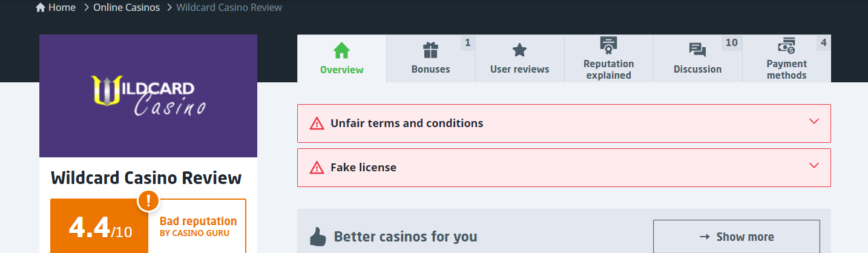Click the Show more button
This screenshot has width=868, height=253.
coord(737,237)
